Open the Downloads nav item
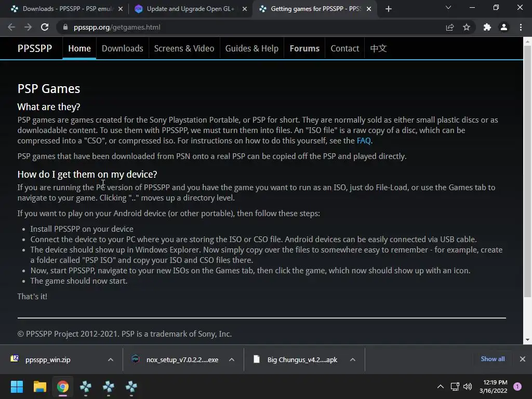Image resolution: width=532 pixels, height=399 pixels. click(123, 48)
